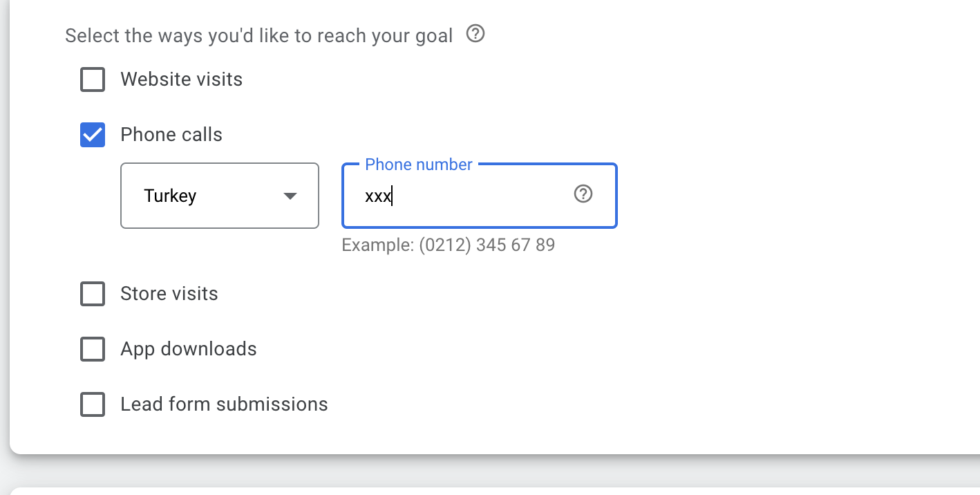The image size is (980, 495).
Task: Click the dropdown arrow next to Turkey
Action: (290, 196)
